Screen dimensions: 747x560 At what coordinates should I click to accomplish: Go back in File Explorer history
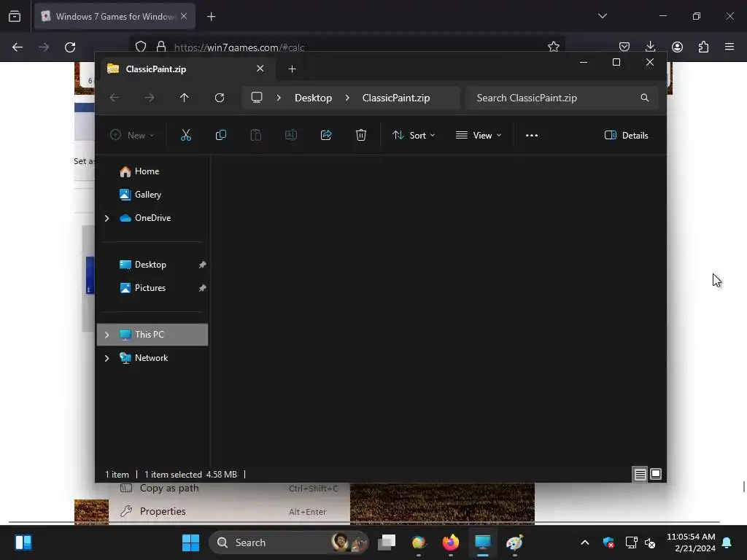[115, 98]
